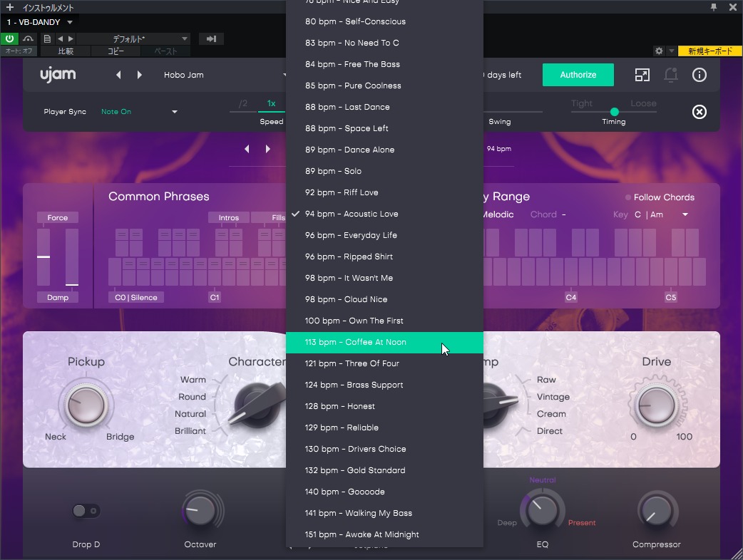Click the Pickup knob

coord(86,405)
